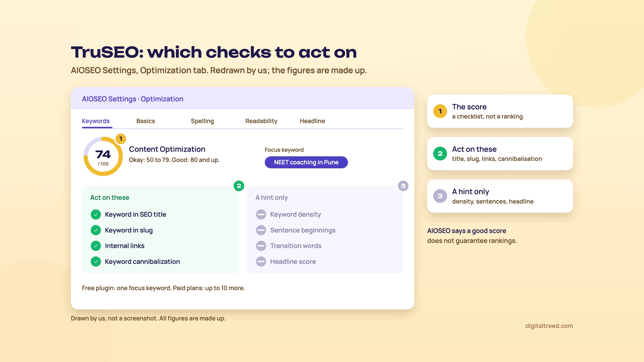Switch to the Basics tab
Image resolution: width=644 pixels, height=362 pixels.
[146, 121]
